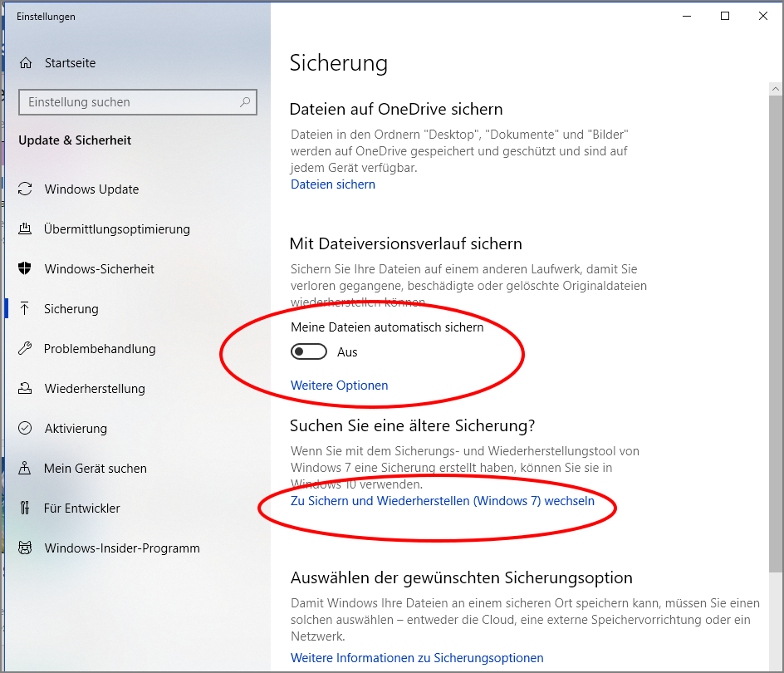Click the Dateien sichern link
This screenshot has height=673, width=784.
333,184
